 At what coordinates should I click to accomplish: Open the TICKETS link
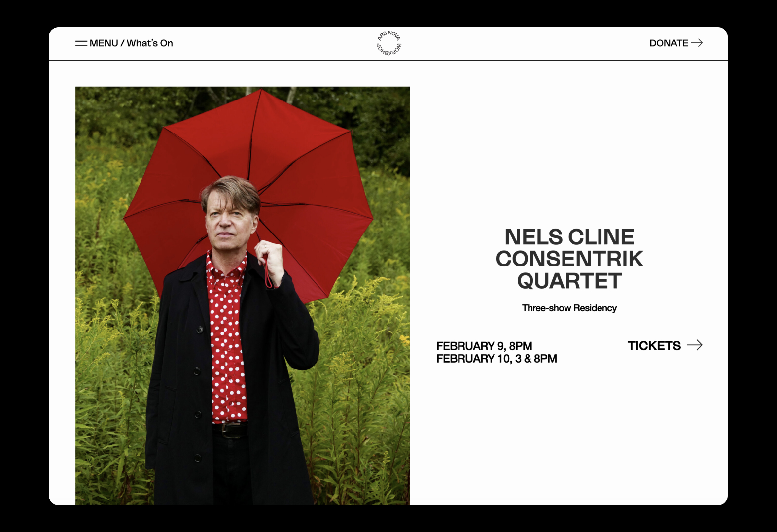point(654,345)
